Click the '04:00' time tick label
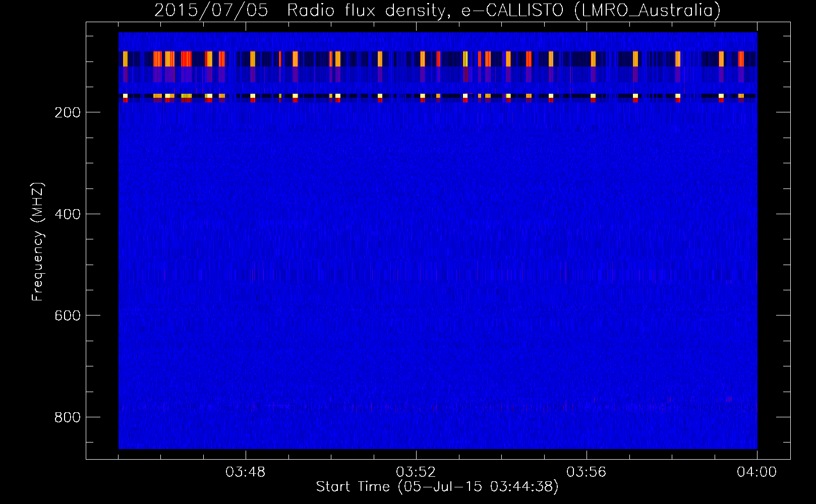The width and height of the screenshot is (816, 504). (x=757, y=472)
